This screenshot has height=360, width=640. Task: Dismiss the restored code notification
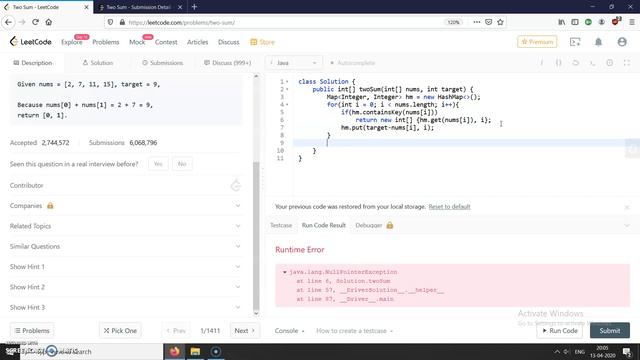tap(627, 207)
